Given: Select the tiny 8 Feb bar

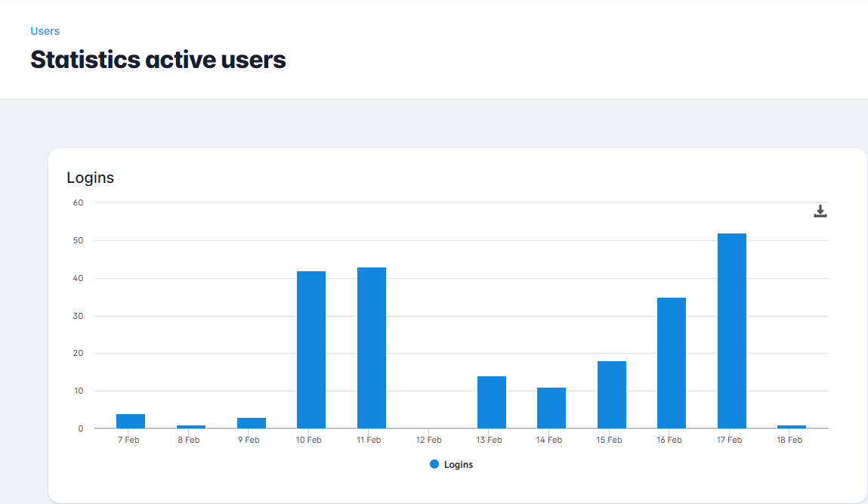Looking at the screenshot, I should tap(191, 427).
